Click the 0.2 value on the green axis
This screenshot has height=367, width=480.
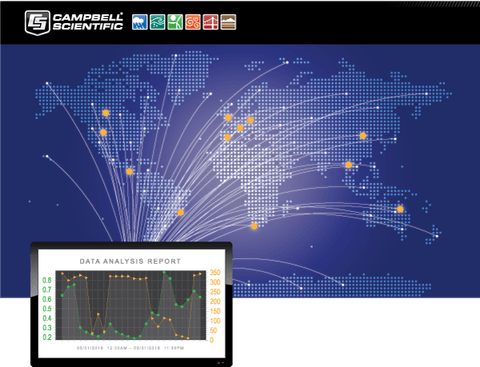47,337
